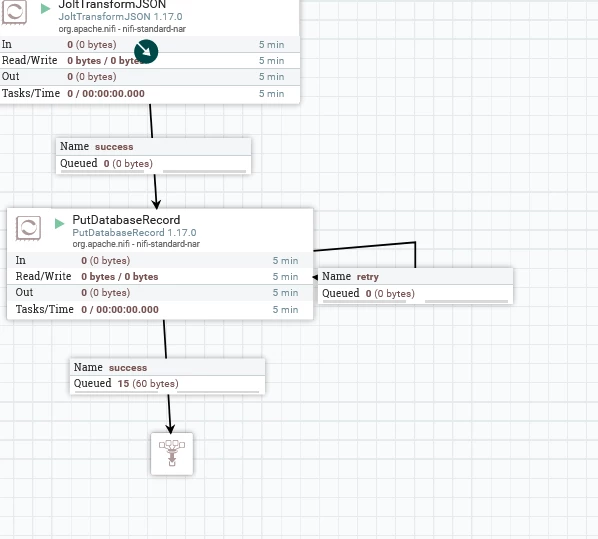Click Queued 15 (60 bytes) value
Viewport: 598px width, 539px height.
pyautogui.click(x=148, y=383)
